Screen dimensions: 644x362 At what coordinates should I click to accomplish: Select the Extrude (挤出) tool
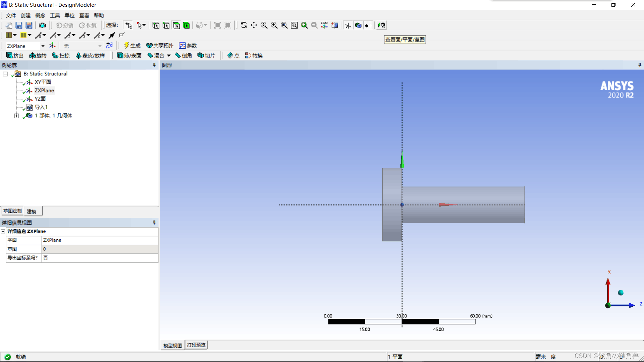tap(15, 56)
